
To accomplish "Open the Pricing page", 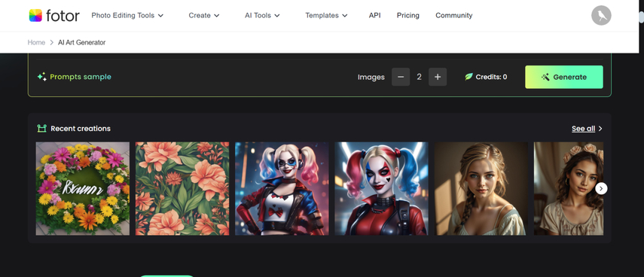I will point(407,16).
